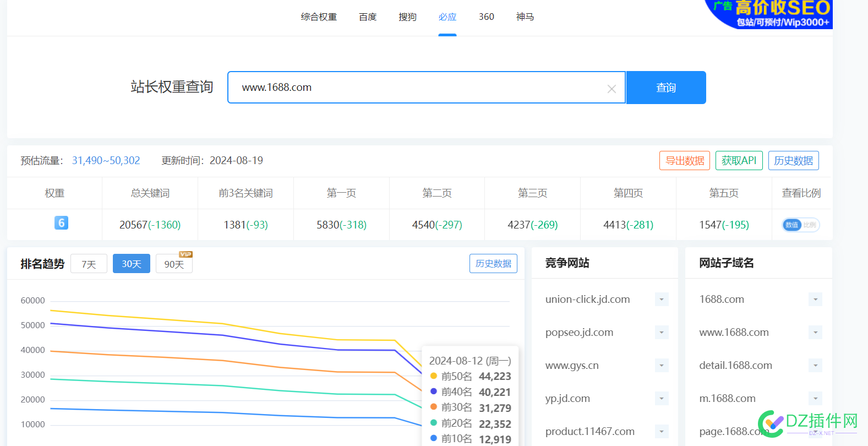The height and width of the screenshot is (446, 868).
Task: Open competitor link yp.jd.com
Action: pos(567,399)
